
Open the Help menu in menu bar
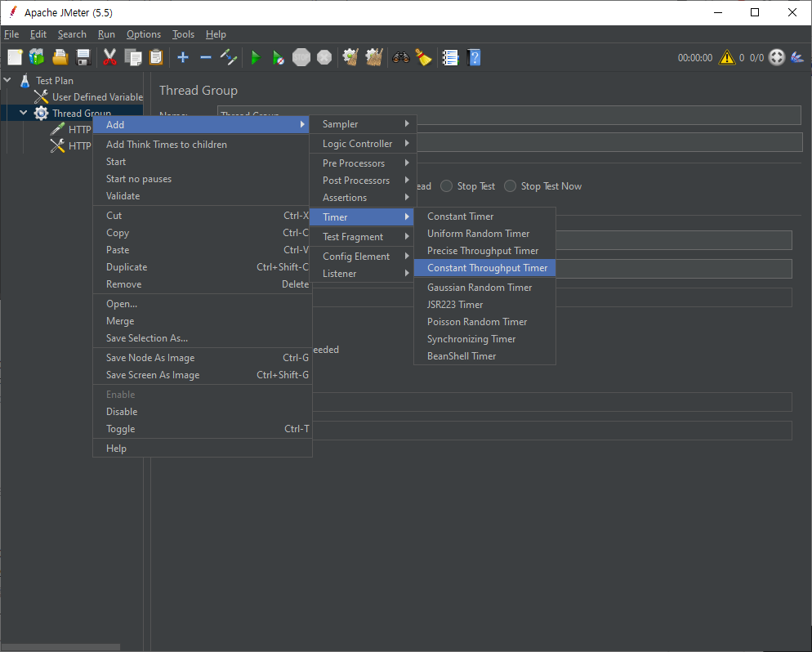click(216, 34)
